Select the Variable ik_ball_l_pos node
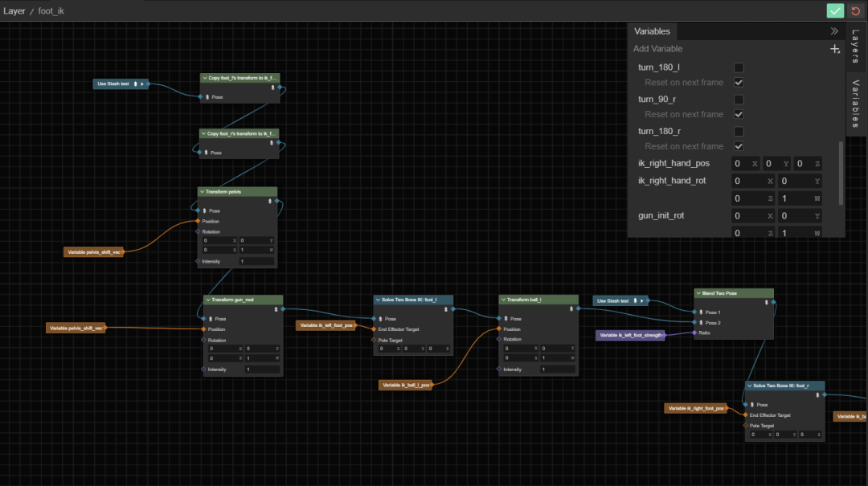The height and width of the screenshot is (486, 868). (x=406, y=386)
